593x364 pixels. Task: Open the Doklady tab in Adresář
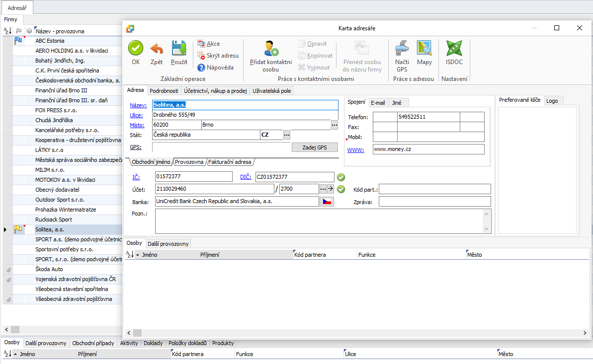153,343
